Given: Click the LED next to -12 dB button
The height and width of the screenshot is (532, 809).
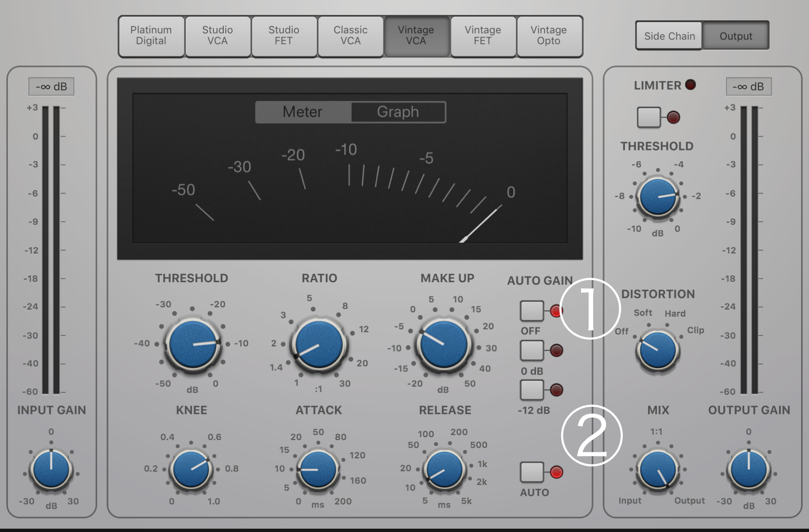Looking at the screenshot, I should [x=556, y=390].
